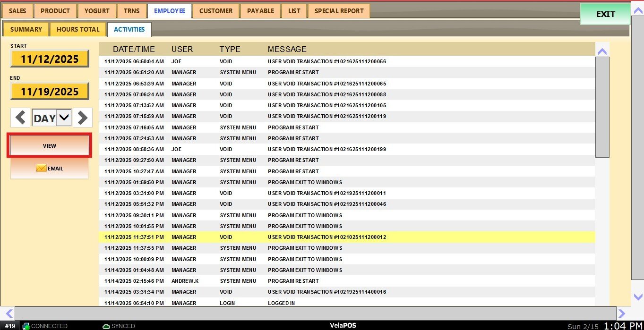Open the END date 11/19/2025 picker
Image resolution: width=644 pixels, height=330 pixels.
click(x=50, y=92)
